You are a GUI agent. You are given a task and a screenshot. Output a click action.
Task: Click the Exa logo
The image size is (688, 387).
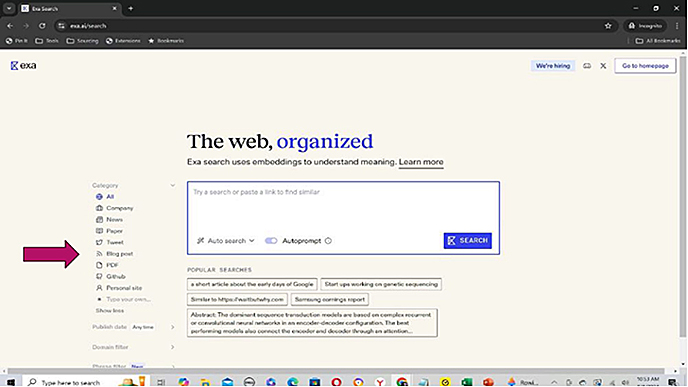coord(24,65)
